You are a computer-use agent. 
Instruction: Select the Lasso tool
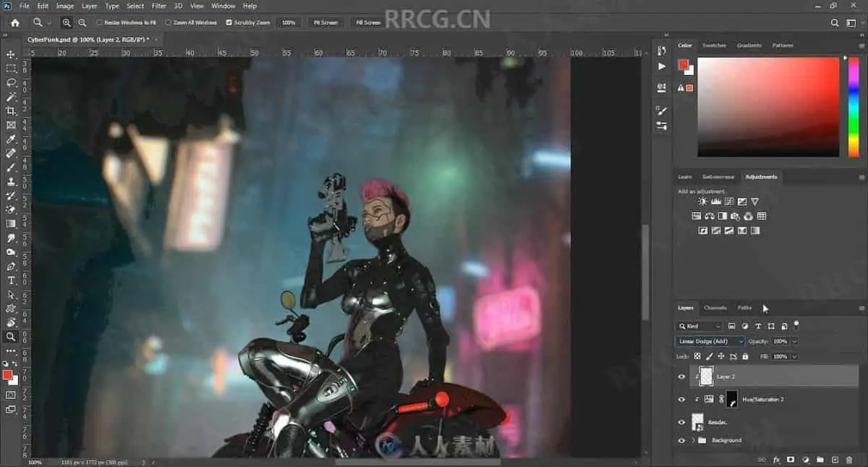click(11, 83)
